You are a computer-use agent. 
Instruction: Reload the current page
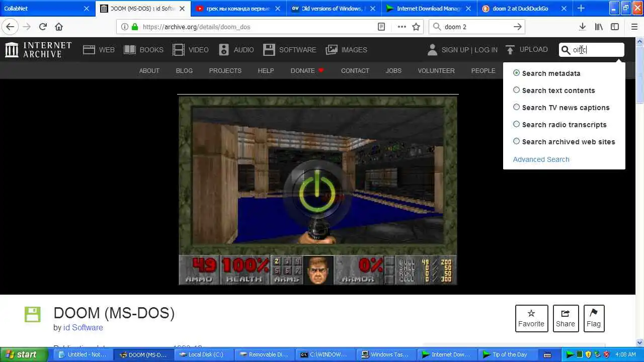(43, 27)
